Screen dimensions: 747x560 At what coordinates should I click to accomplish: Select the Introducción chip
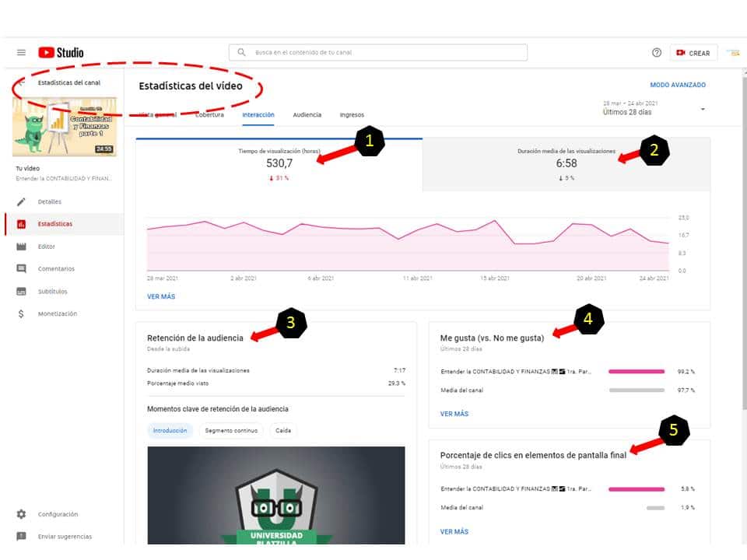click(170, 430)
